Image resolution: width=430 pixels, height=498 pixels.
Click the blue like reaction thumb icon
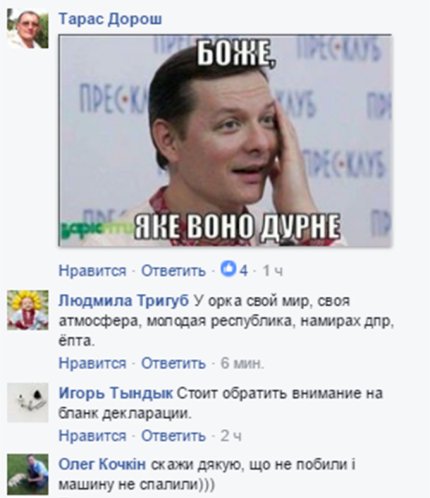tap(229, 269)
